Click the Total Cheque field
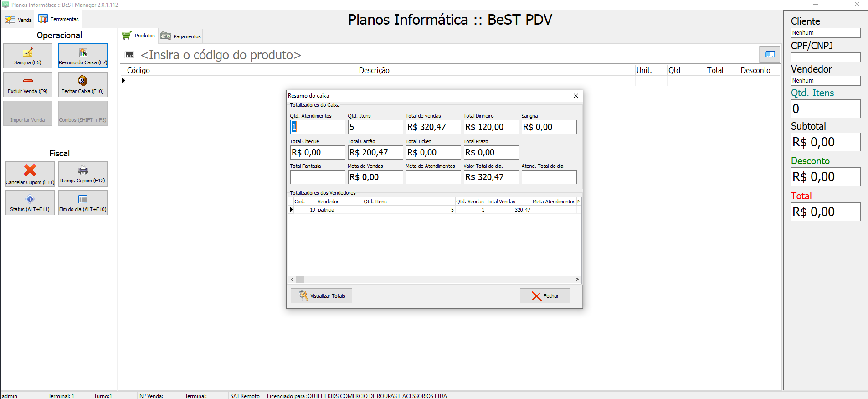 [318, 152]
